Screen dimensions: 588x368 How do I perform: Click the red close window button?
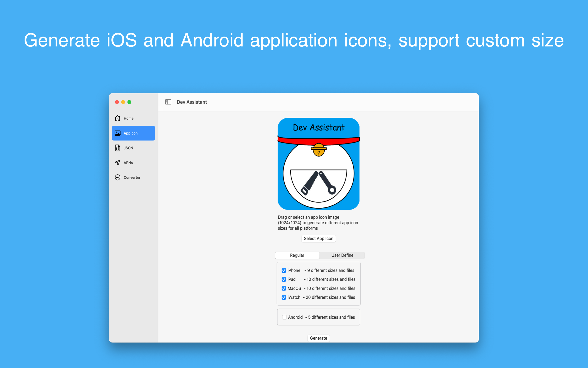coord(117,102)
